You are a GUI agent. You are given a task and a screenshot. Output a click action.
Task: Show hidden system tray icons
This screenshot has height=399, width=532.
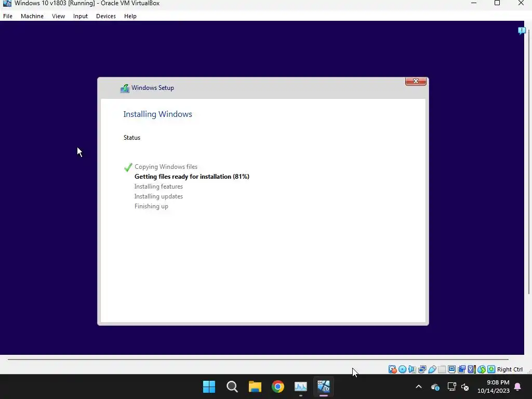tap(419, 387)
